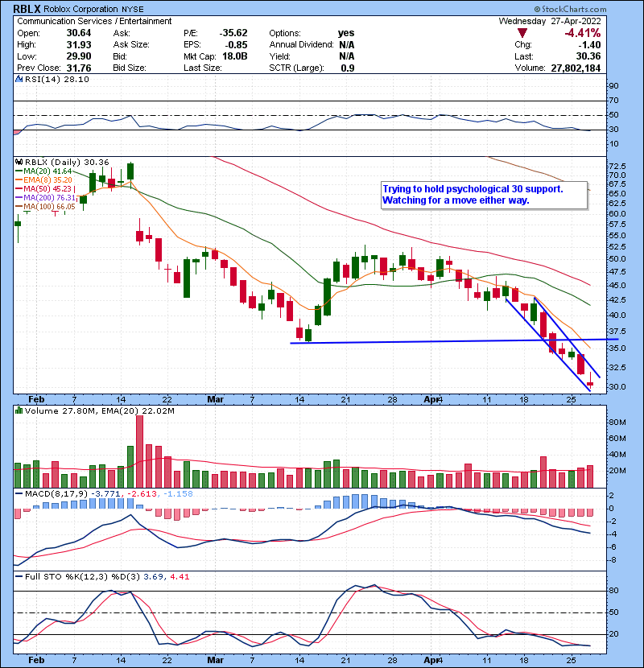Click the NYSE exchange label
Screen dimensions: 644x668
pos(133,10)
